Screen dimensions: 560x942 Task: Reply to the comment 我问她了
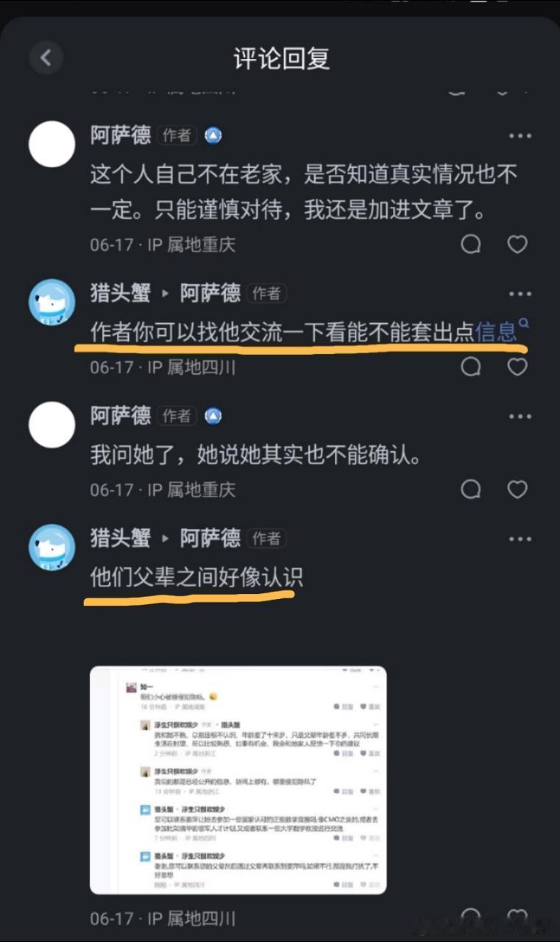(x=471, y=489)
